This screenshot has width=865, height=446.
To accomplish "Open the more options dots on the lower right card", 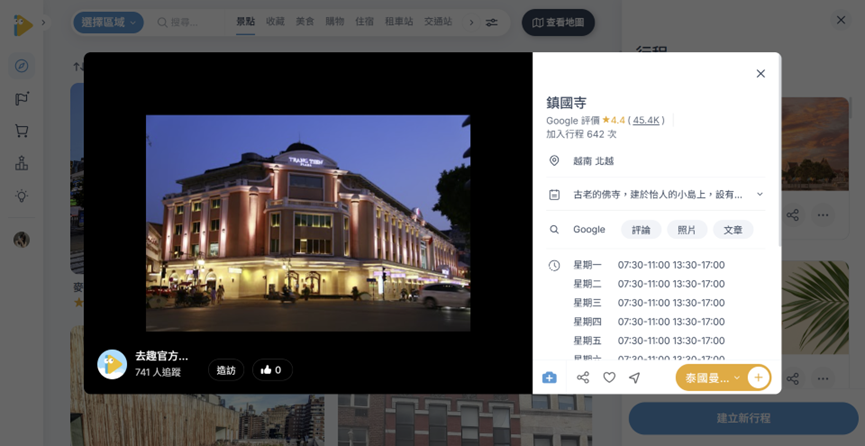I will [823, 379].
